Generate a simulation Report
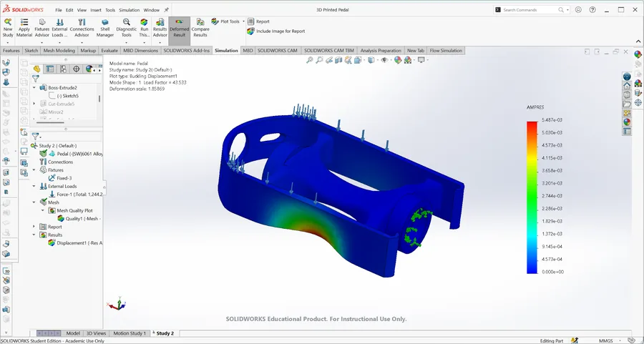 coord(259,21)
